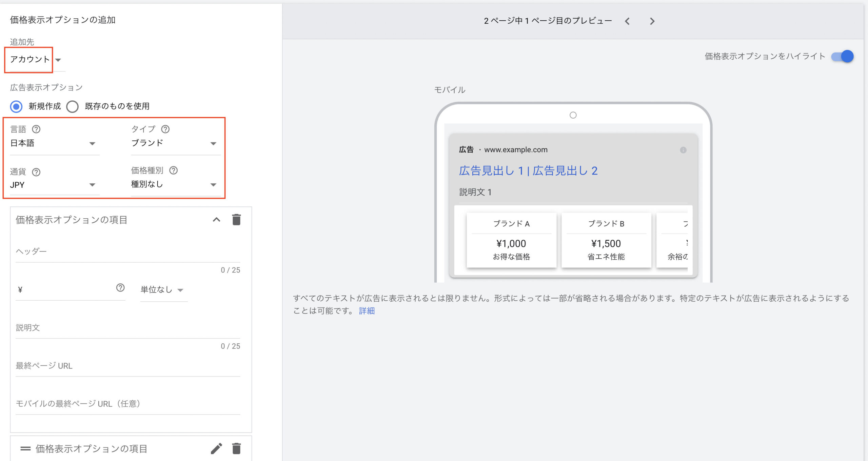The height and width of the screenshot is (461, 868).
Task: Open the JPY currency dropdown
Action: (x=54, y=185)
